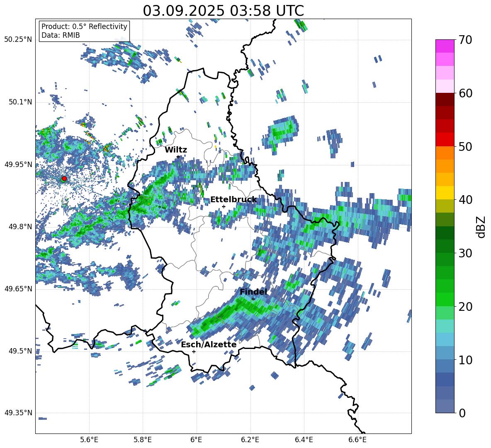Click the Esch/Alzette city label
The image size is (491, 448).
pyautogui.click(x=209, y=345)
